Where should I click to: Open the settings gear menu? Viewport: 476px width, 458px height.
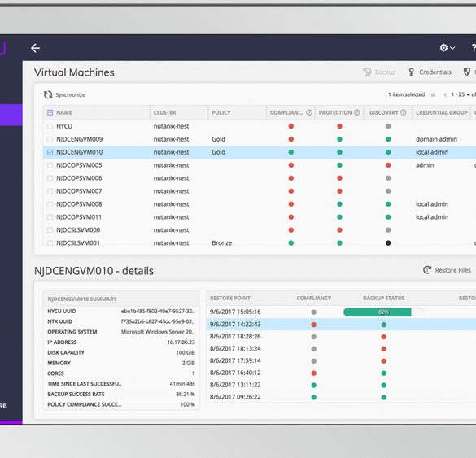click(x=447, y=48)
